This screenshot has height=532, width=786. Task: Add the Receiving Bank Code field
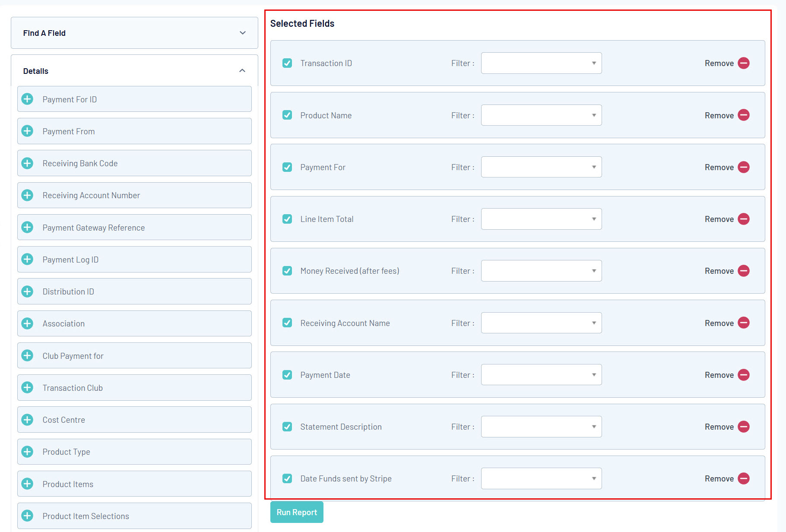(x=27, y=163)
